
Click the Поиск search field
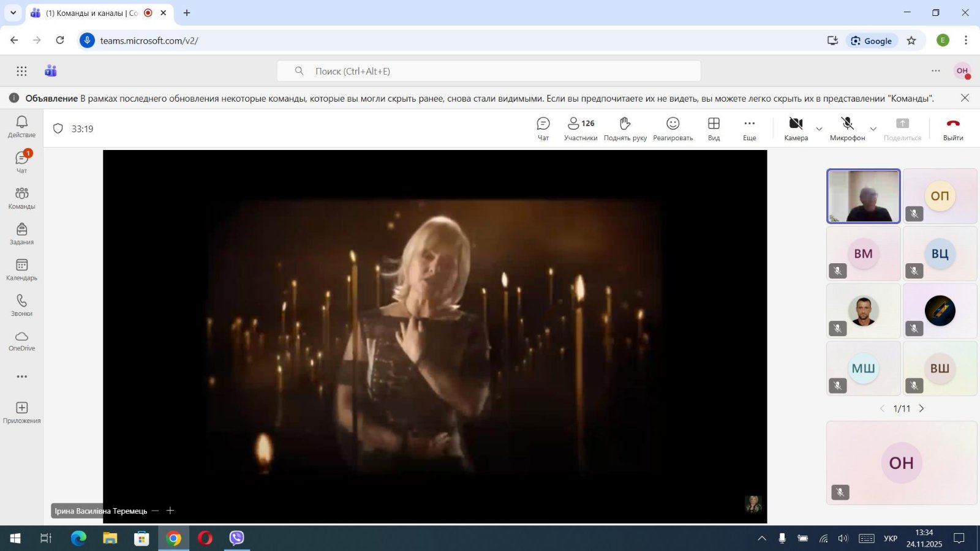pyautogui.click(x=488, y=71)
